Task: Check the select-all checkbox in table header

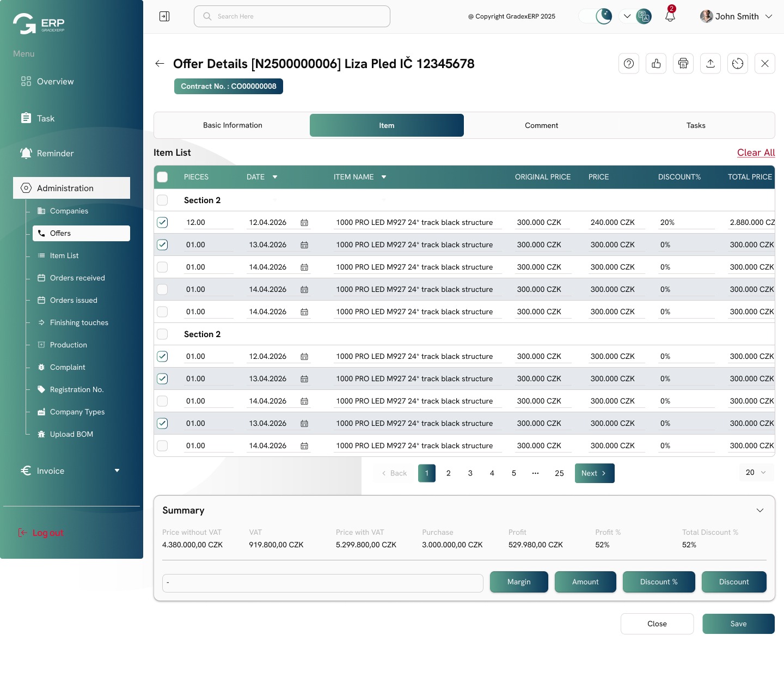Action: click(x=162, y=177)
